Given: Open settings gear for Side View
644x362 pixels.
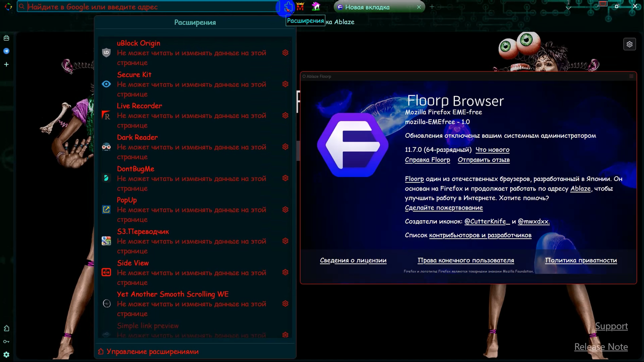Looking at the screenshot, I should 285,273.
